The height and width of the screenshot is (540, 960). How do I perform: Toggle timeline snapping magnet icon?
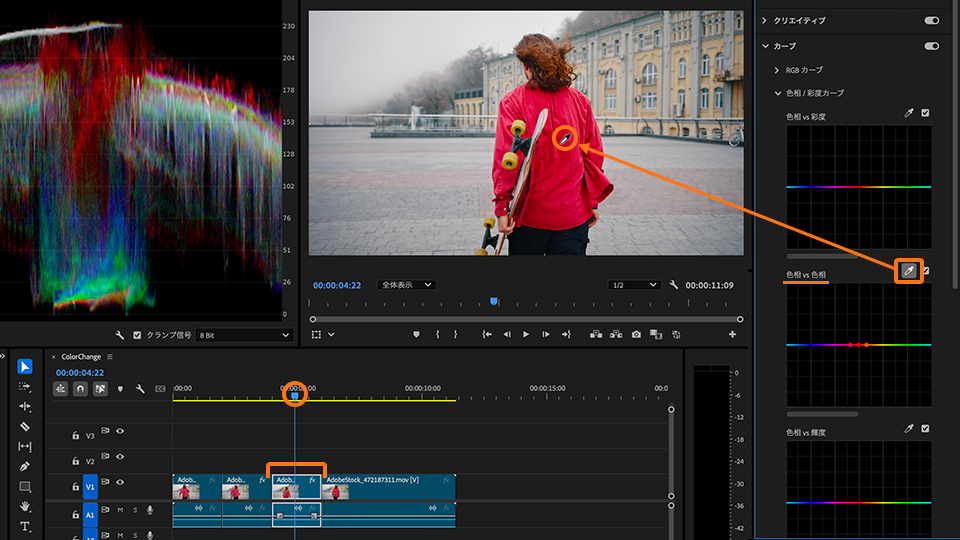tap(80, 388)
